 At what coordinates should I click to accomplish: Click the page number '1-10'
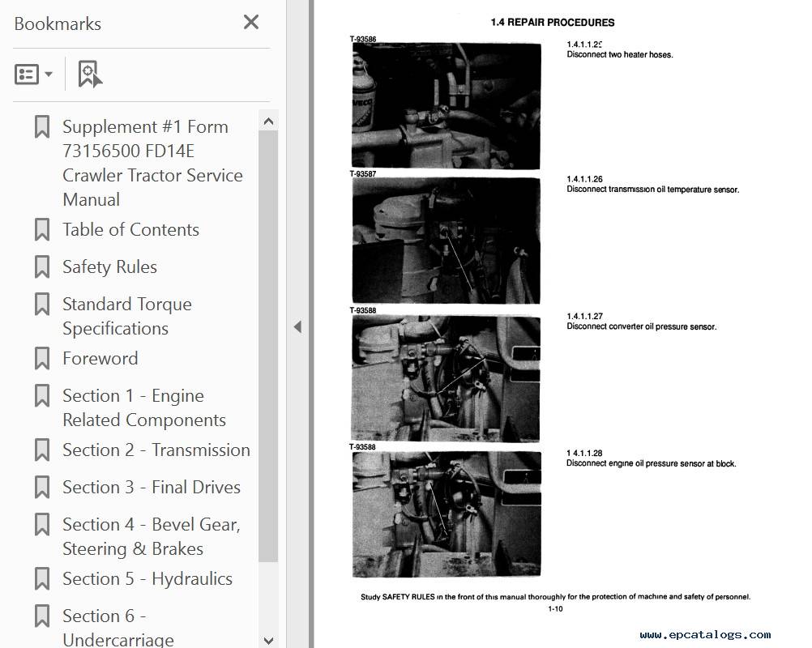point(555,609)
